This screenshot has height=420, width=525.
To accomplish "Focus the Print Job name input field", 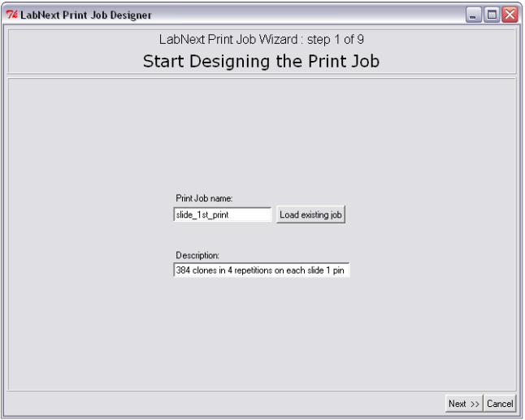I will pos(223,214).
